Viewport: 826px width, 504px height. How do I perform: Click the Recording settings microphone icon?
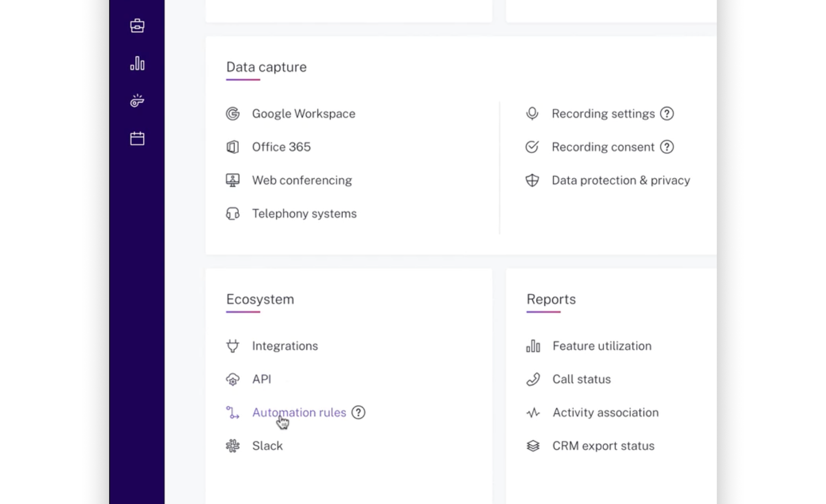532,114
